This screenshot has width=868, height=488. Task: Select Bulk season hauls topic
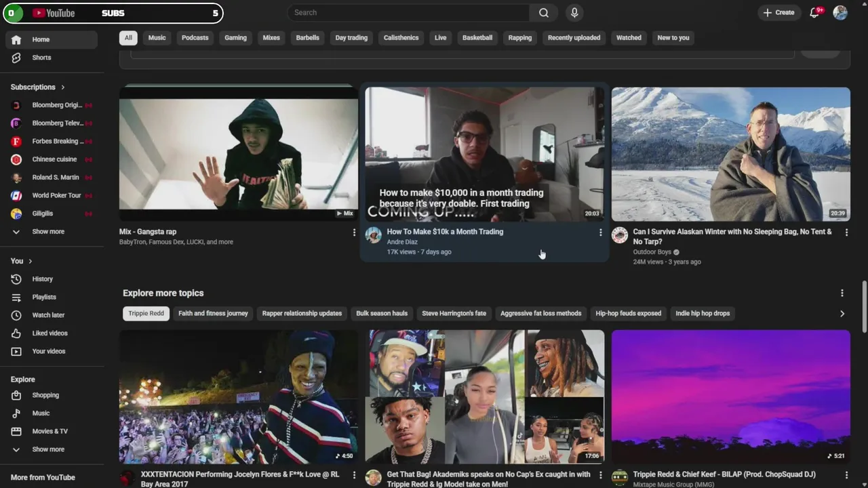click(x=382, y=314)
